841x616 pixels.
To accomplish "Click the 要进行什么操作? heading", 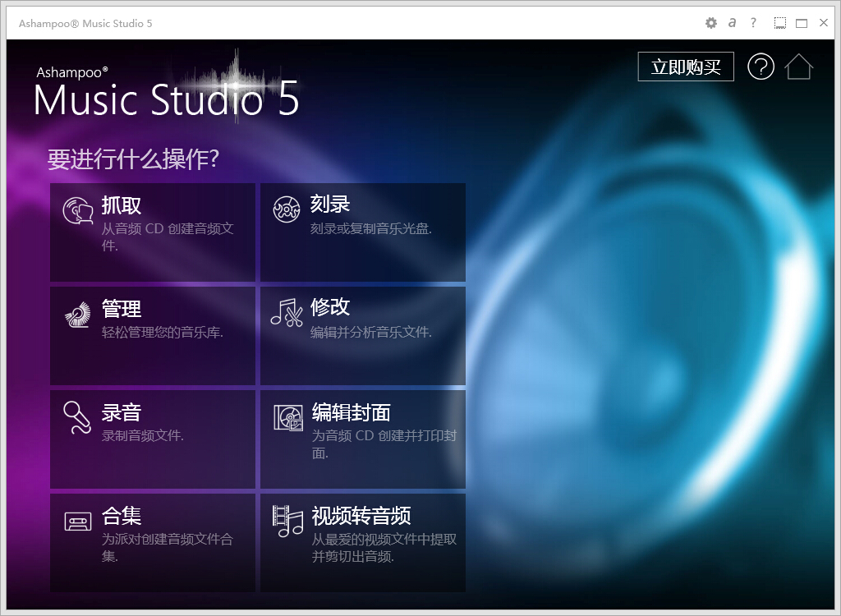I will click(133, 159).
